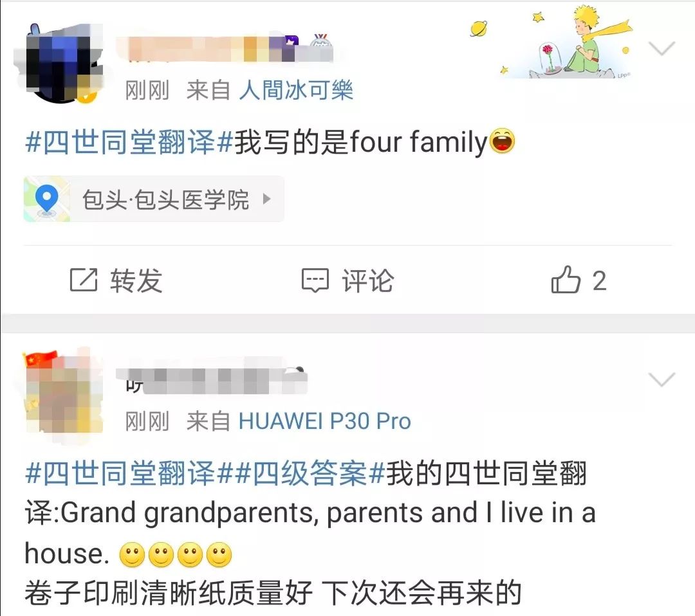Open the first user's pixelated avatar

tap(59, 64)
